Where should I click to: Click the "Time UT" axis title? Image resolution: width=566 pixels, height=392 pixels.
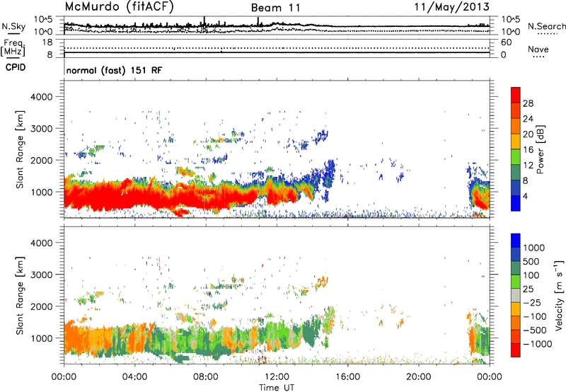coord(277,388)
